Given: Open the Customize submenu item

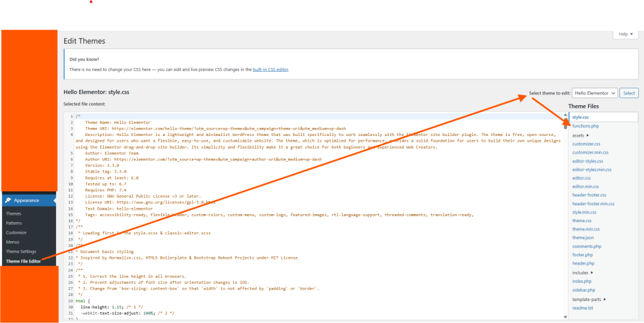Looking at the screenshot, I should pos(16,232).
